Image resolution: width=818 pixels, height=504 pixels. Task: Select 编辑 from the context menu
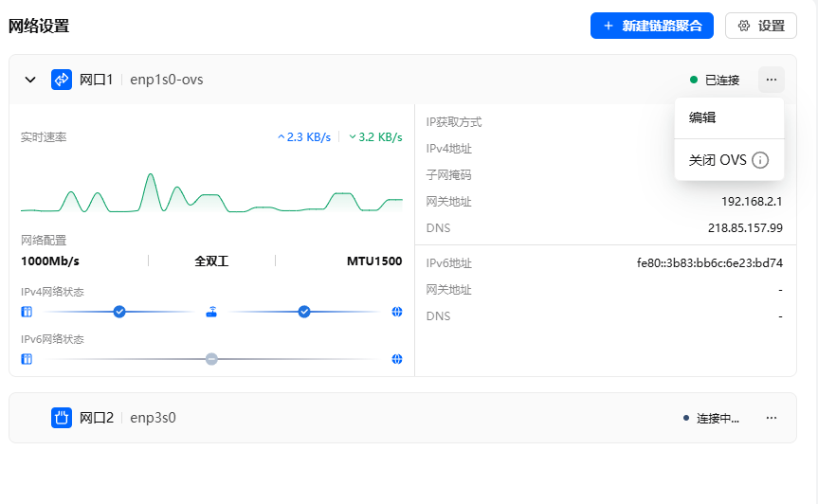702,117
